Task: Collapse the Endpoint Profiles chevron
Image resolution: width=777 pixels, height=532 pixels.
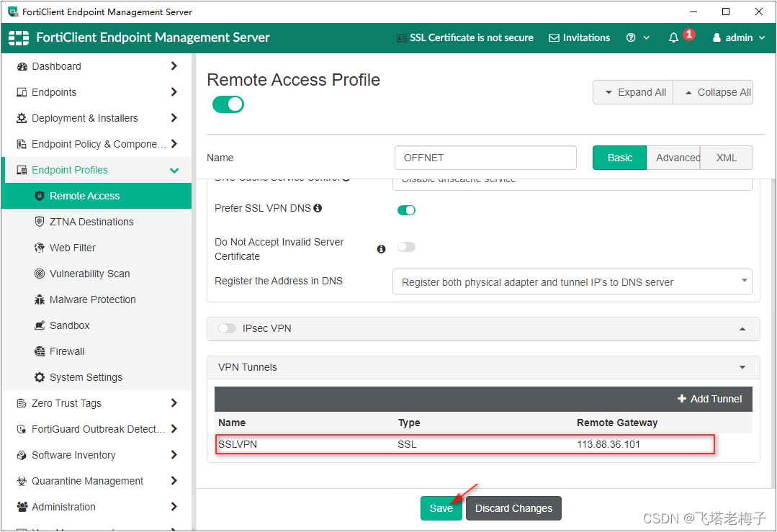Action: point(174,171)
